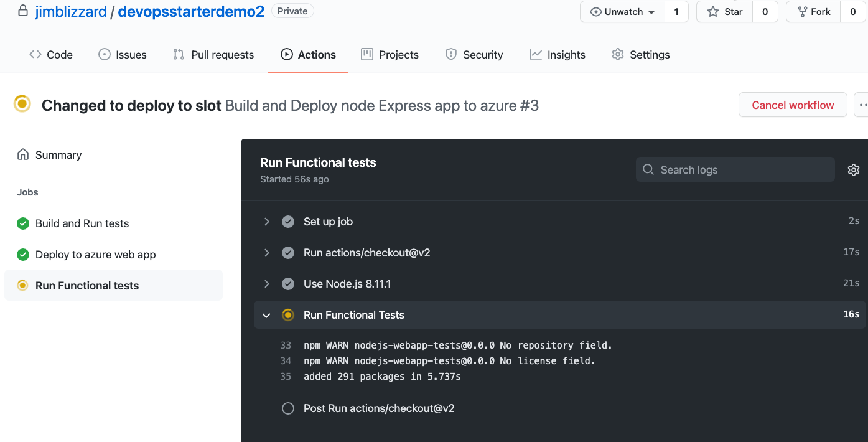The height and width of the screenshot is (442, 868).
Task: Open the Insights tab
Action: [x=558, y=55]
